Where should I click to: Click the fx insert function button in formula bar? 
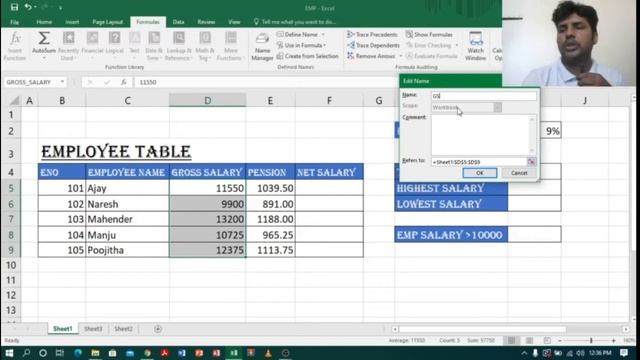click(123, 82)
